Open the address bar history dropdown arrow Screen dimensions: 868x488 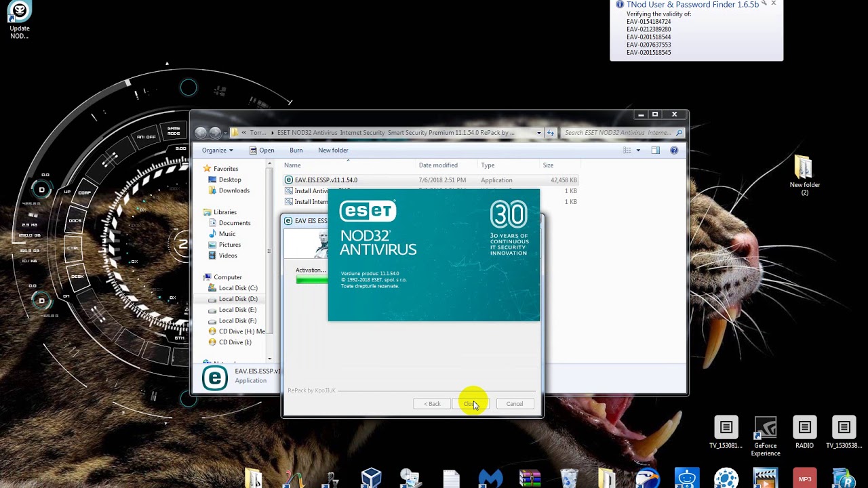(539, 133)
